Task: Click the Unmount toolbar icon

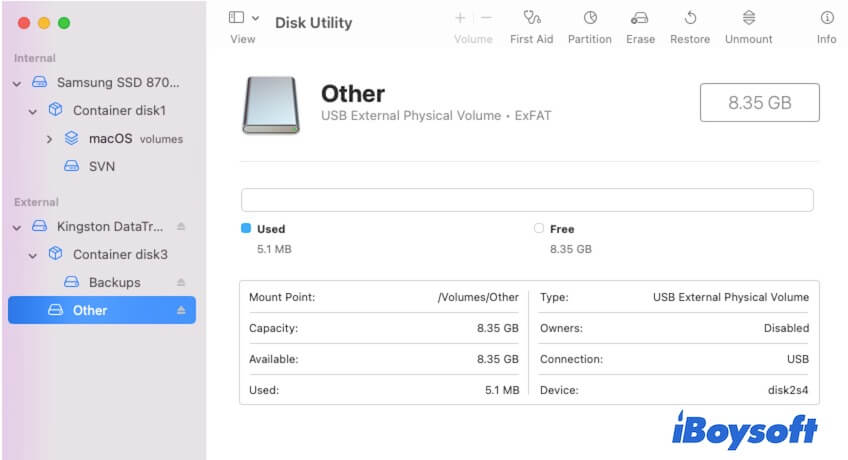Action: [748, 18]
